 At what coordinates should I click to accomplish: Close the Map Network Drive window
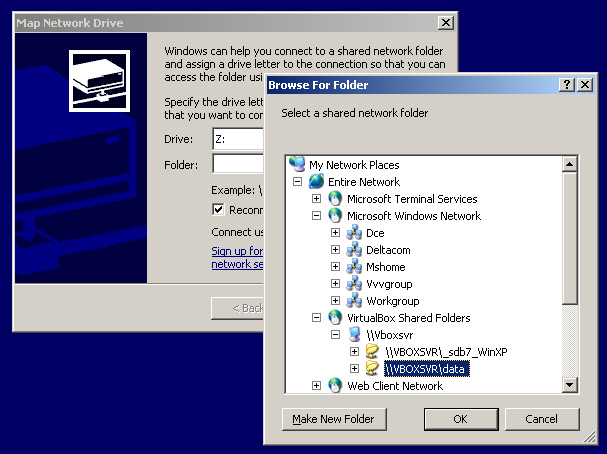(446, 23)
